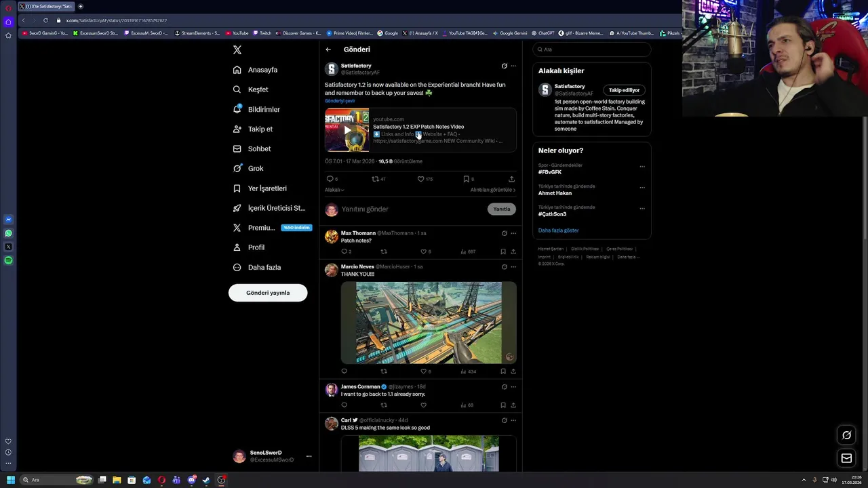This screenshot has width=868, height=488.
Task: Share the main Satisfactory post
Action: pyautogui.click(x=511, y=179)
